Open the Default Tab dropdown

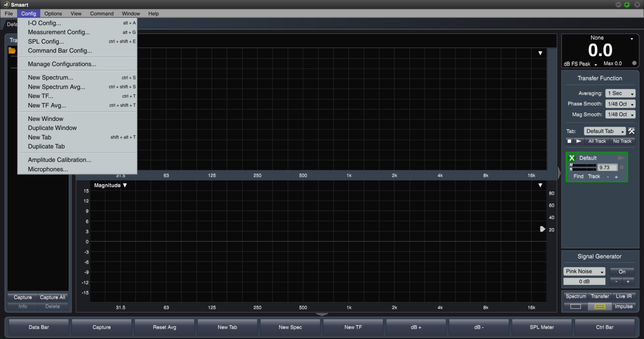pos(605,131)
